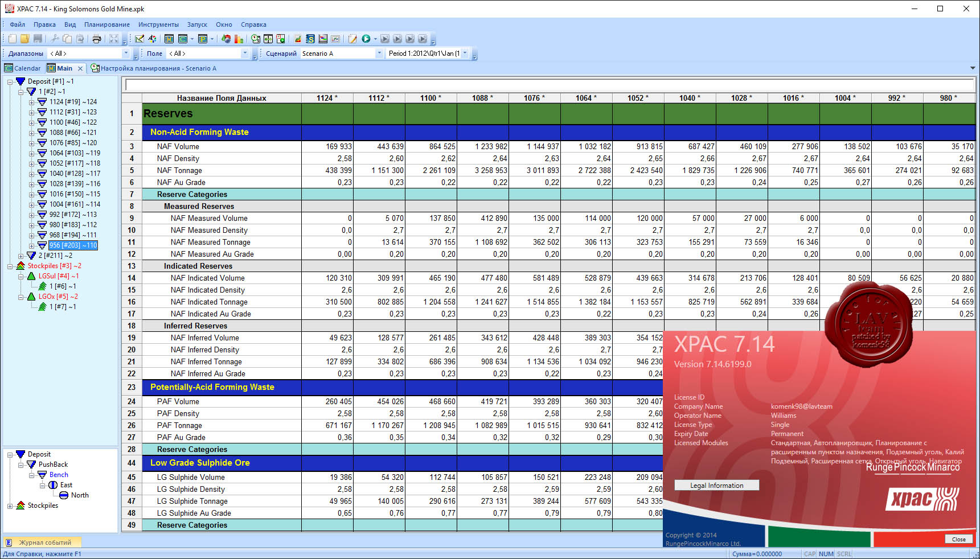Click the bar chart toolbar icon

click(x=239, y=39)
